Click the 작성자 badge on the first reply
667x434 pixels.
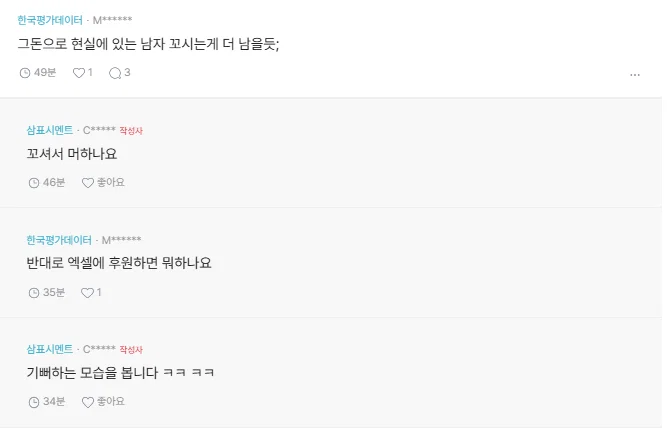[x=131, y=131]
